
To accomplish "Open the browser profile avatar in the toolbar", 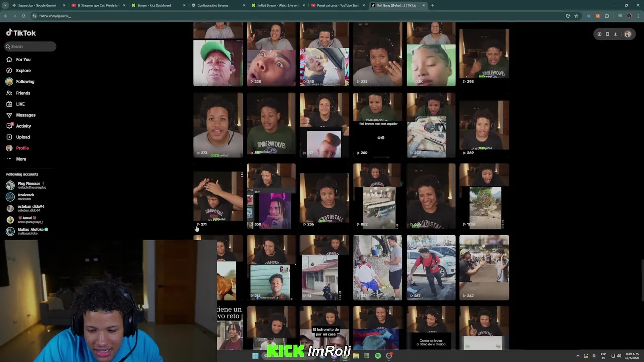I will (629, 16).
